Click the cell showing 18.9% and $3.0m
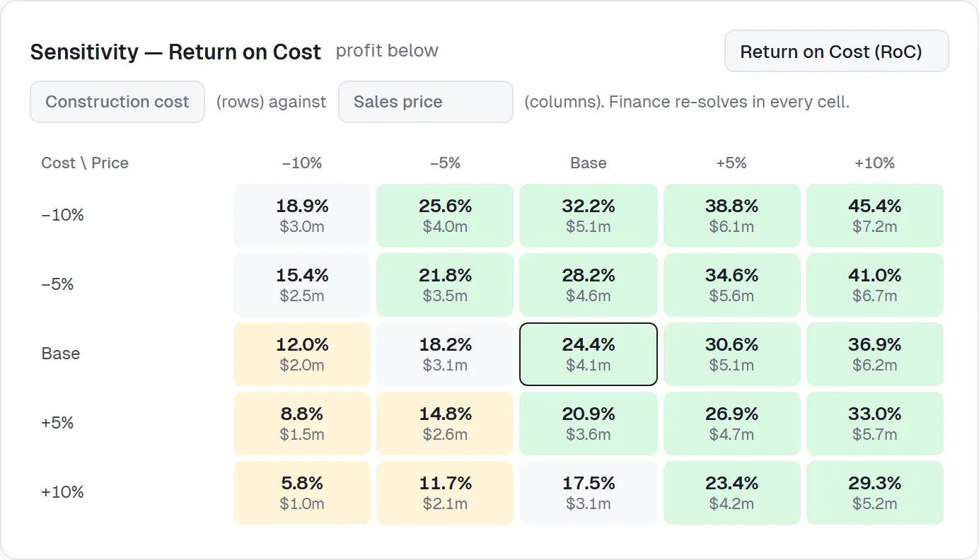The width and height of the screenshot is (979, 560). tap(302, 216)
